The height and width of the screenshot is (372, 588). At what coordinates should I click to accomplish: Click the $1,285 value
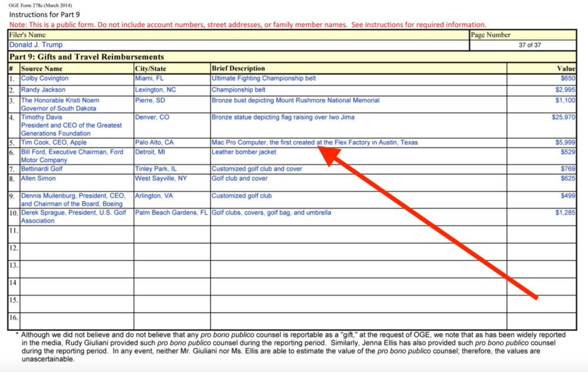pos(565,213)
